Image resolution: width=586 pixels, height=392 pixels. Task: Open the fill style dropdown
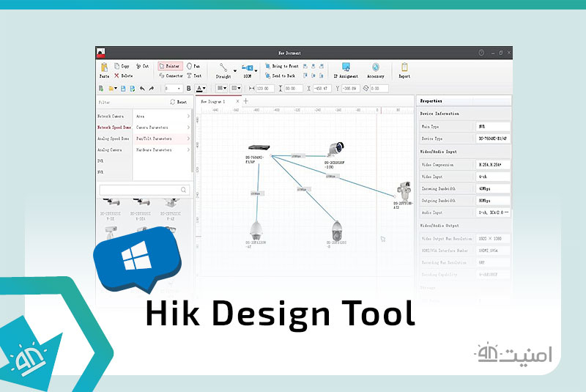pyautogui.click(x=222, y=89)
